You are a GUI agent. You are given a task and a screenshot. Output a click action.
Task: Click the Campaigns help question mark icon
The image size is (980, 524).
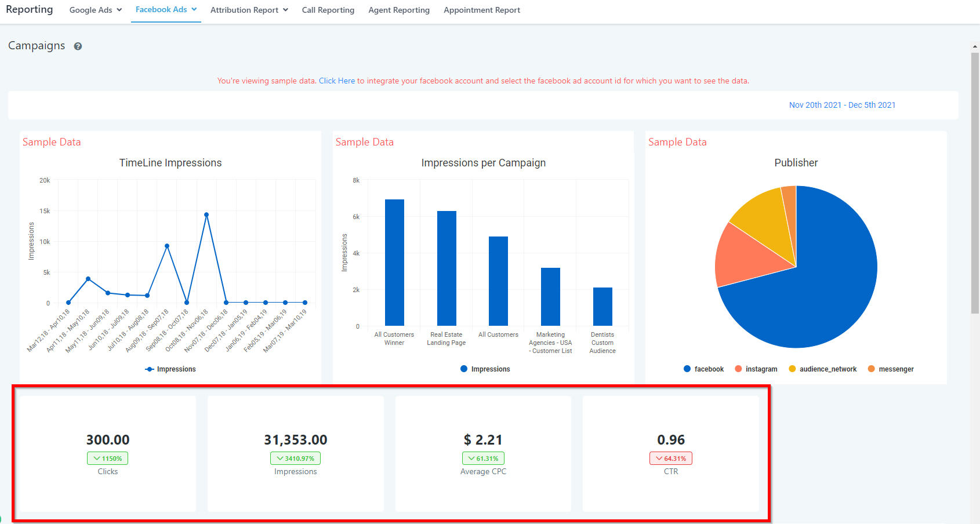point(78,46)
